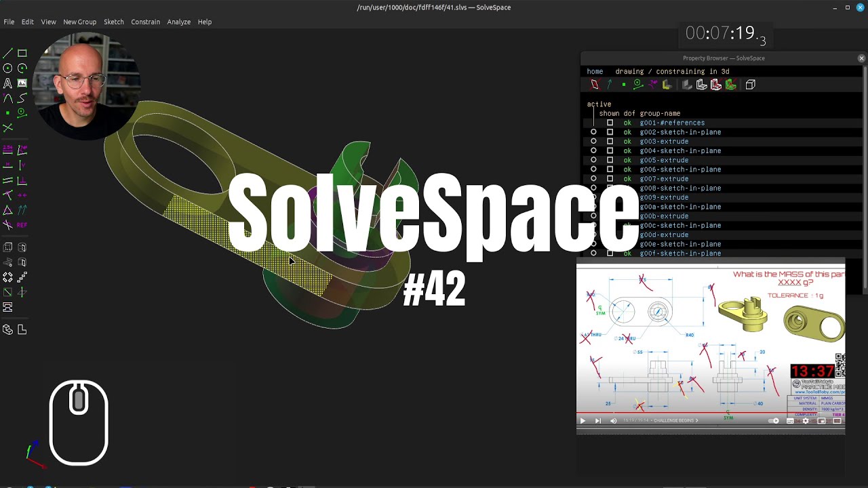Create new lathe group
Viewport: 868px width, 488px height.
[22, 247]
